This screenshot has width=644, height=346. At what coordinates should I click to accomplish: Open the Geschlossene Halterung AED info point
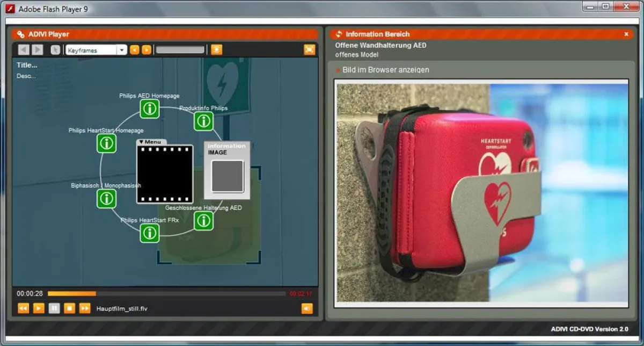coord(203,220)
